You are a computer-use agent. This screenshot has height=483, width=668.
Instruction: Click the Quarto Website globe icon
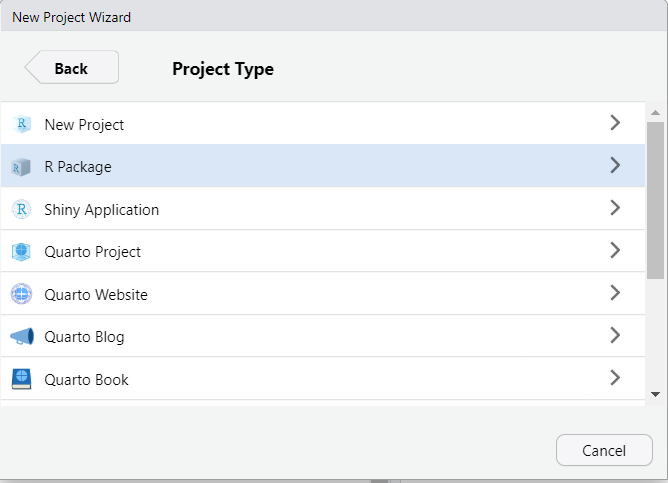[21, 295]
